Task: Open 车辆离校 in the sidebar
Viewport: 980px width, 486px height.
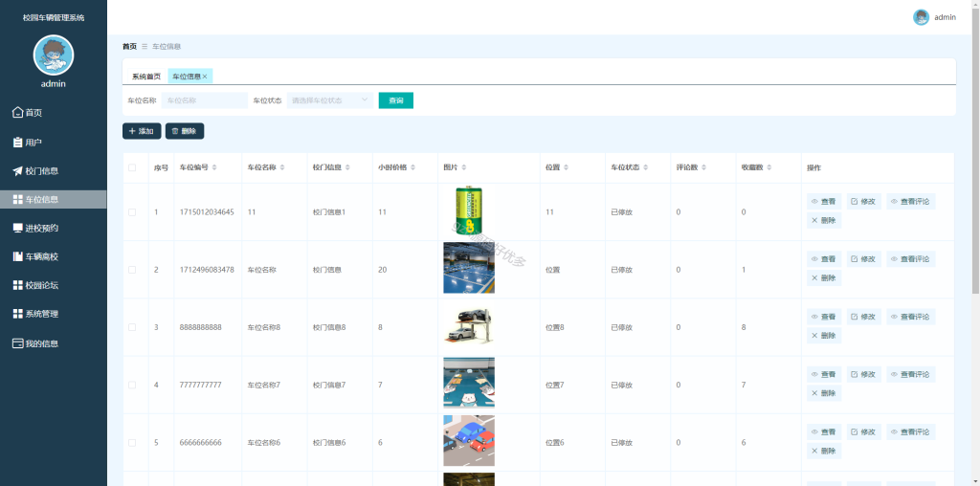Action: (54, 256)
